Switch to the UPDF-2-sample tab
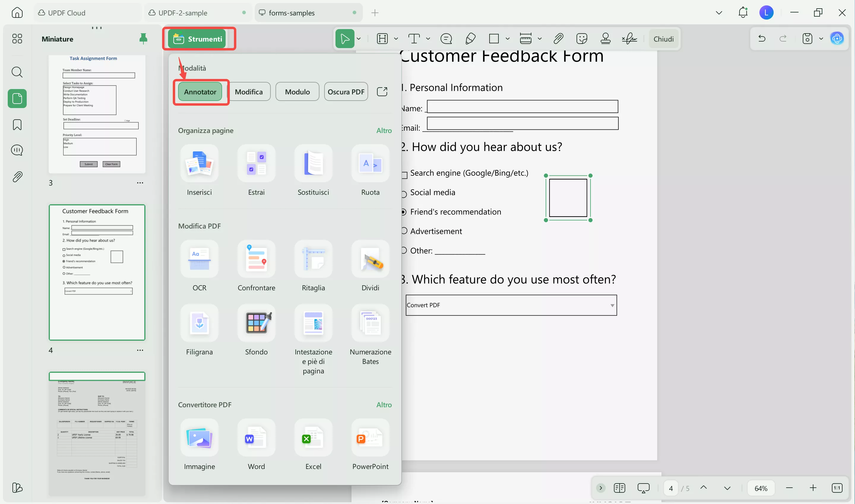Viewport: 855px width, 504px height. [183, 13]
